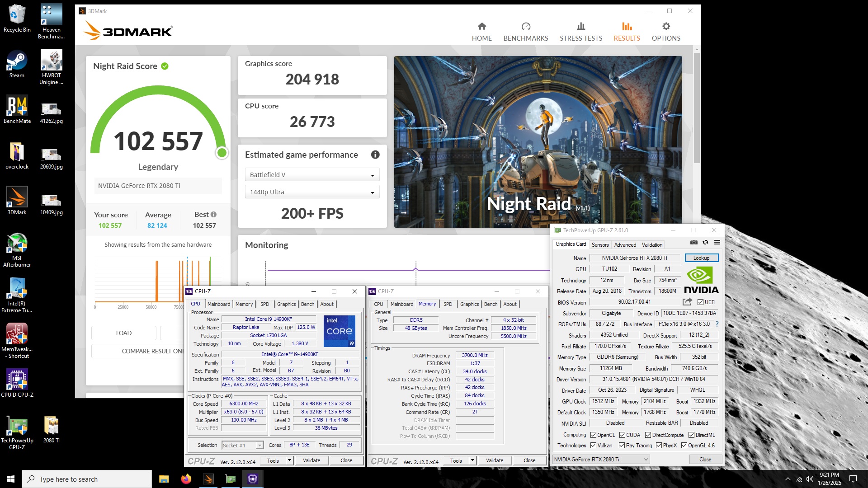This screenshot has height=488, width=868.
Task: Click the green validation check beside Night Raid Score
Action: tap(165, 66)
